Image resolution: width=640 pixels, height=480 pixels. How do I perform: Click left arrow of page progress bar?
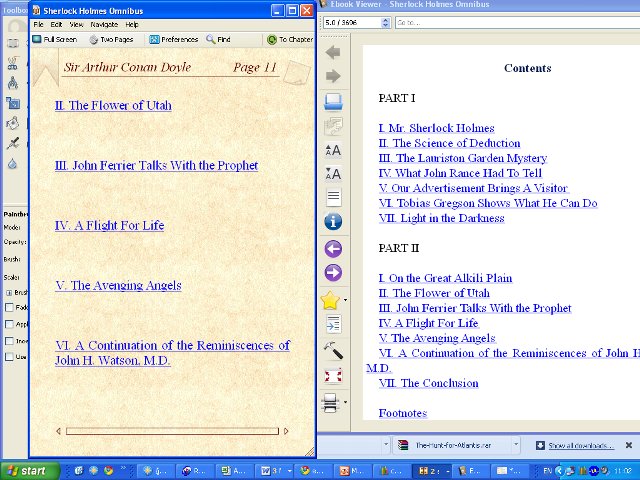tap(58, 431)
